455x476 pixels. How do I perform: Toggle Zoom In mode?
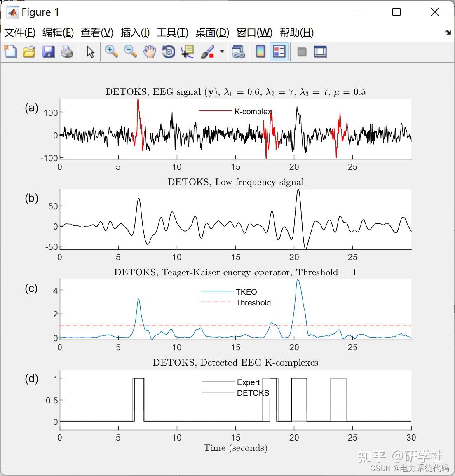click(111, 52)
